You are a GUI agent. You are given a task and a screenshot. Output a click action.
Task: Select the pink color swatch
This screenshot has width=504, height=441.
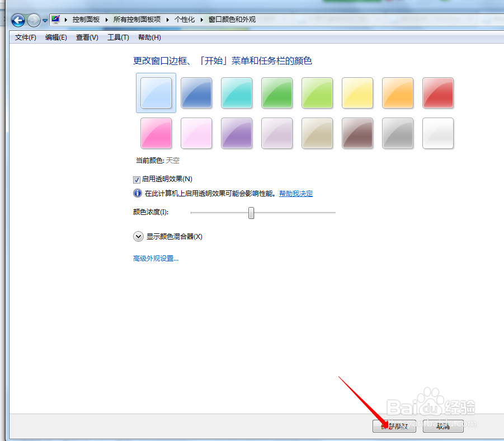[156, 133]
